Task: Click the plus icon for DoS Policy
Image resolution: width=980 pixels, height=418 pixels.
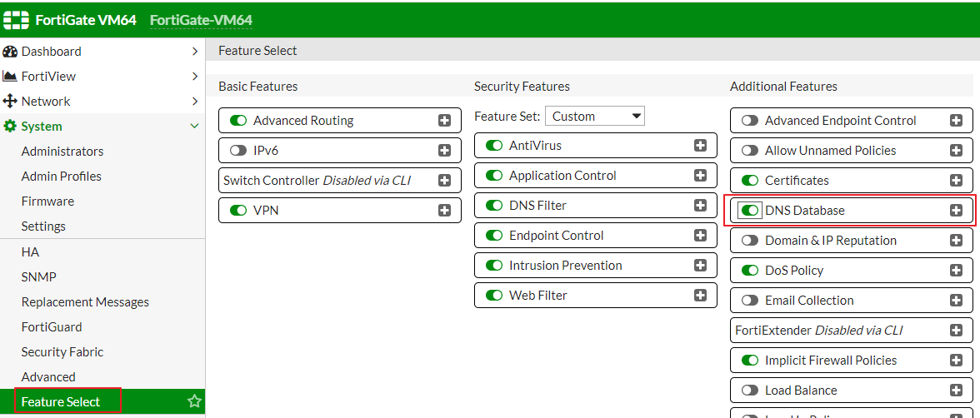Action: (x=956, y=271)
